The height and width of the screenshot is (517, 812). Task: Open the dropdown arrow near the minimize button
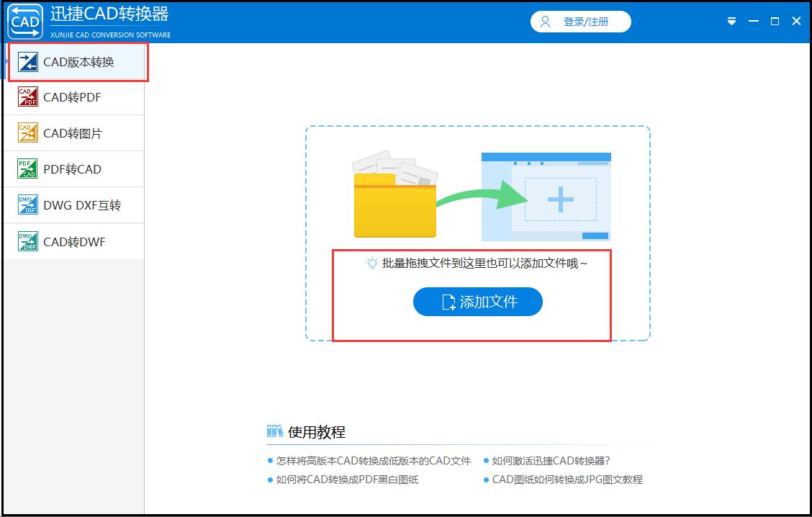click(x=731, y=22)
